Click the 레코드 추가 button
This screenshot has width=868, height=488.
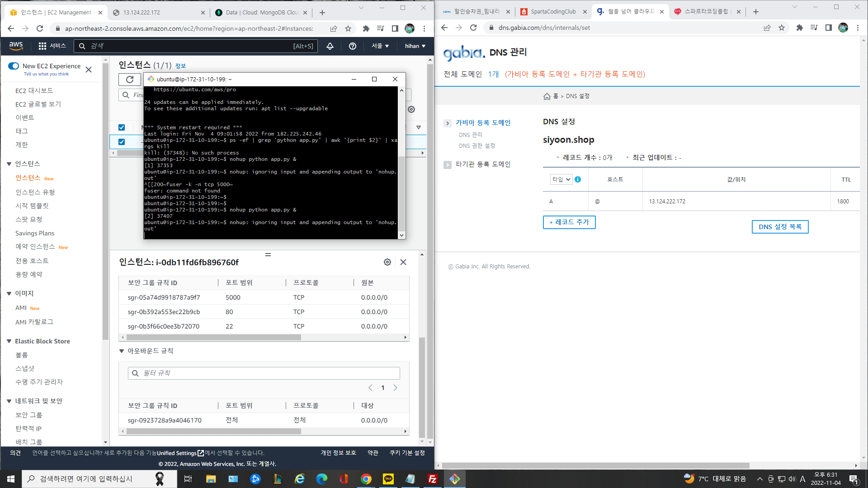[569, 222]
